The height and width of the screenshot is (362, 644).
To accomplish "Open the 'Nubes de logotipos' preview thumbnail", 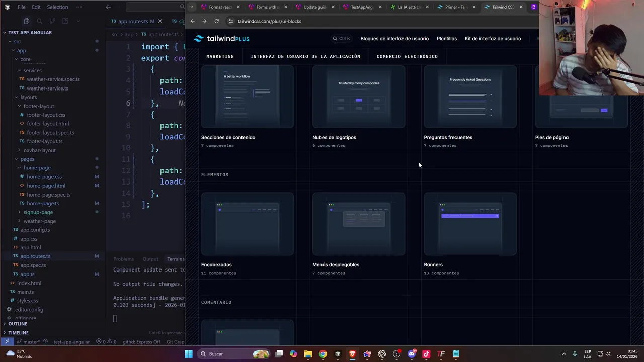I will [359, 97].
